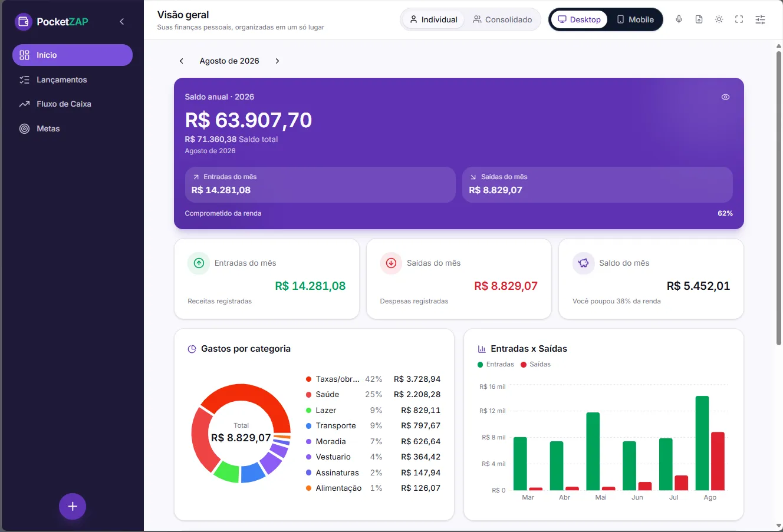Image resolution: width=783 pixels, height=532 pixels.
Task: Click the green up-arrow Entradas do mês icon
Action: [x=199, y=263]
